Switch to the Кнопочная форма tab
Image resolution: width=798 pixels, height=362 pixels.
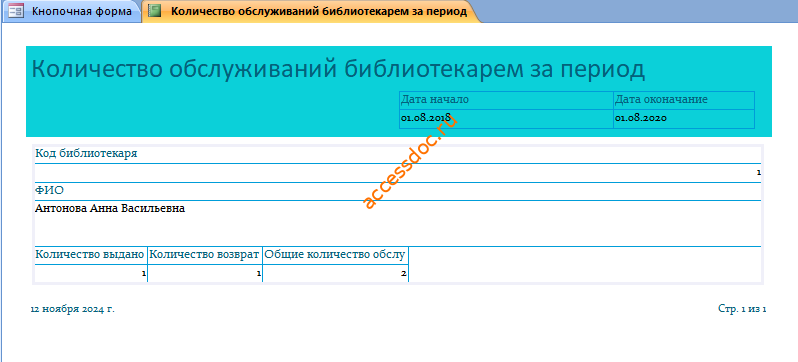click(x=71, y=11)
